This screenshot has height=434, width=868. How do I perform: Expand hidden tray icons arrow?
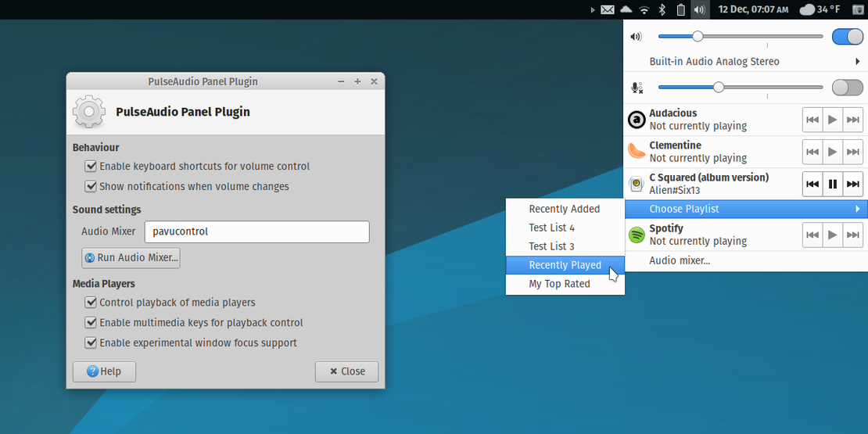(592, 9)
